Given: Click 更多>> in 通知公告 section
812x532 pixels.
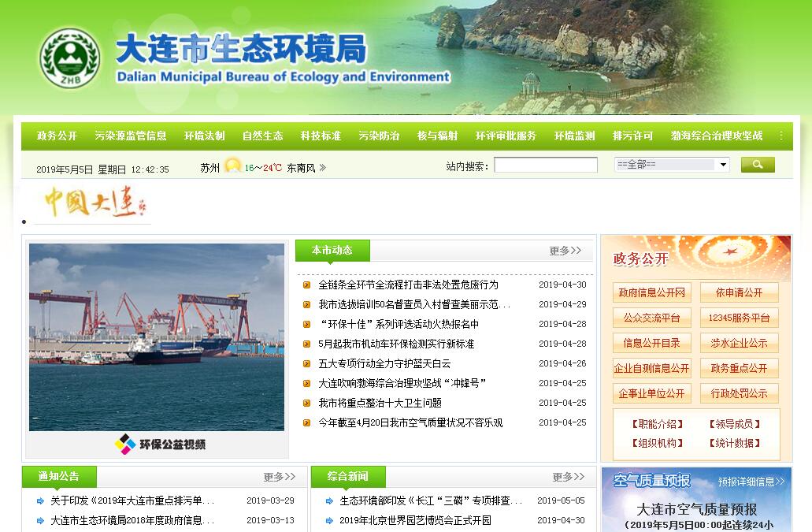Looking at the screenshot, I should point(280,477).
